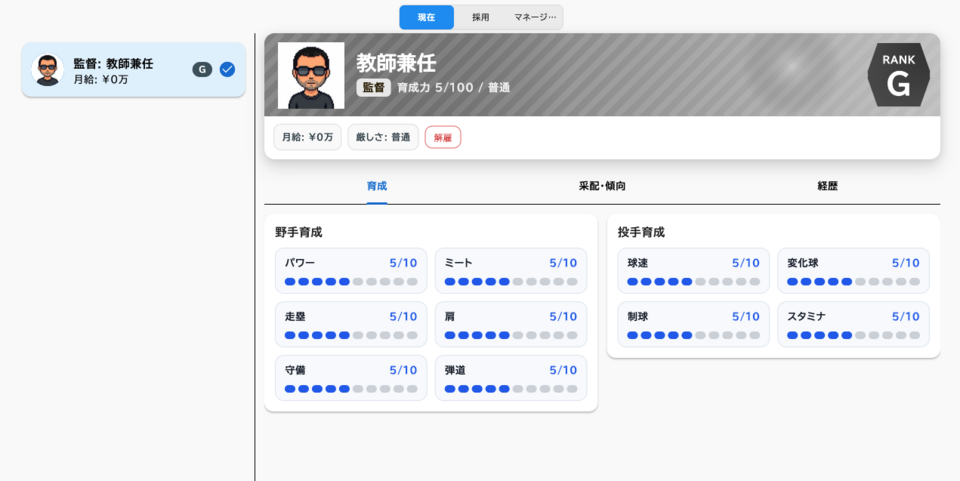This screenshot has width=960, height=481.
Task: Select the 育成 tab
Action: point(376,186)
